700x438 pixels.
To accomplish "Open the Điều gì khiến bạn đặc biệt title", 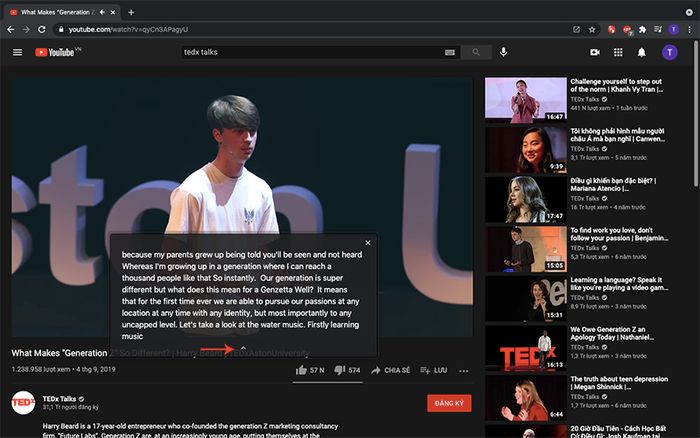I will [x=613, y=184].
